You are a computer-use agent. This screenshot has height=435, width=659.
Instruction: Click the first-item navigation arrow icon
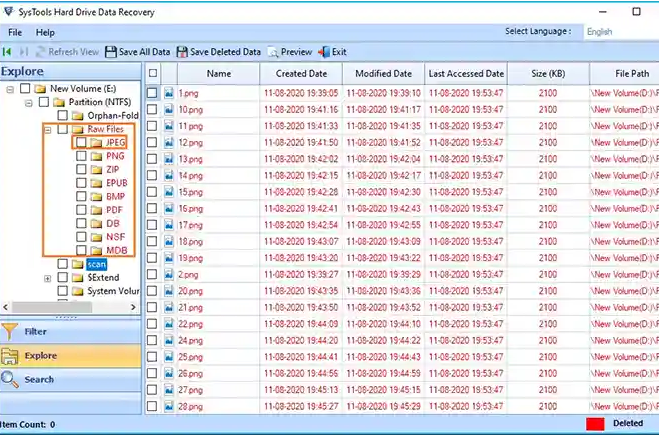click(x=8, y=52)
